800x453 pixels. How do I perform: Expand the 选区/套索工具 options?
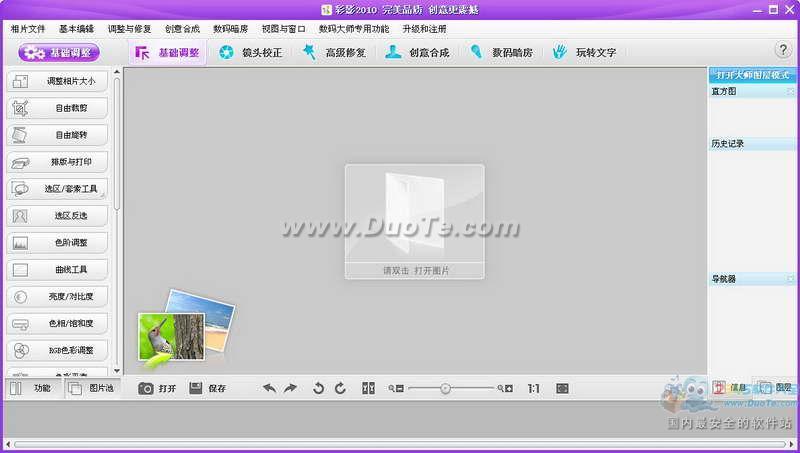[103, 195]
